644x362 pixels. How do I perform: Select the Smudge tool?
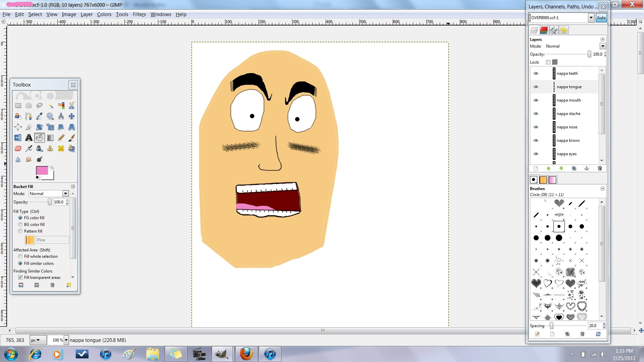point(29,159)
